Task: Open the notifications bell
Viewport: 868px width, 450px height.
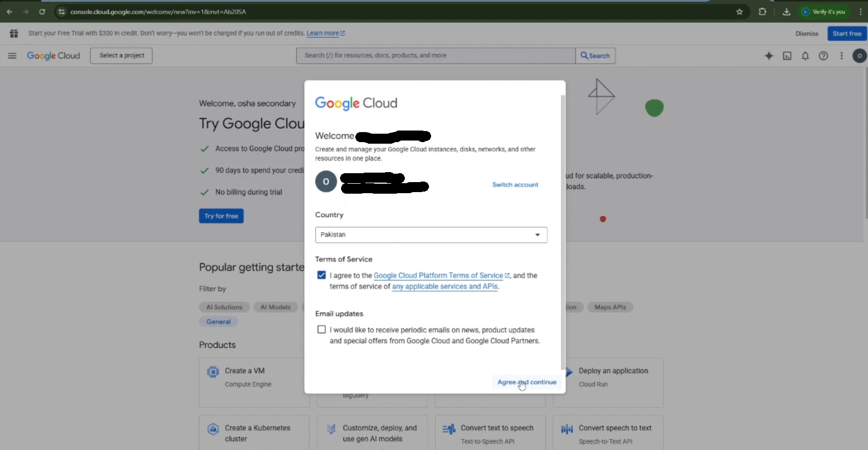Action: click(805, 56)
